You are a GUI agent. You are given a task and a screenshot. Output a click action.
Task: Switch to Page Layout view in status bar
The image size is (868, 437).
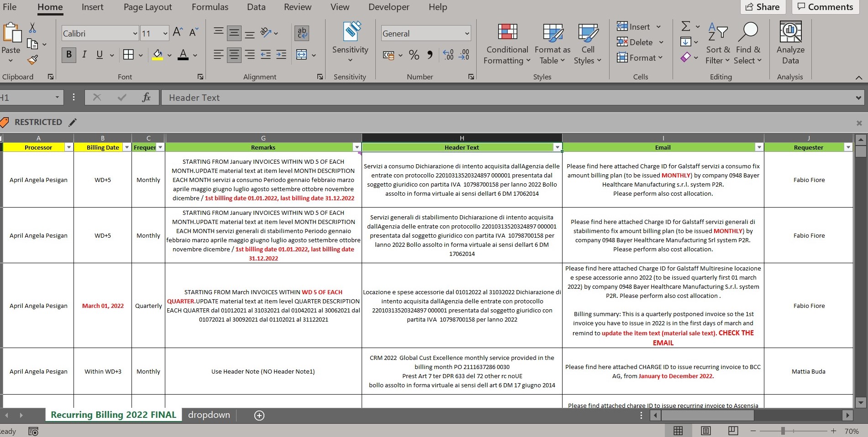[705, 431]
